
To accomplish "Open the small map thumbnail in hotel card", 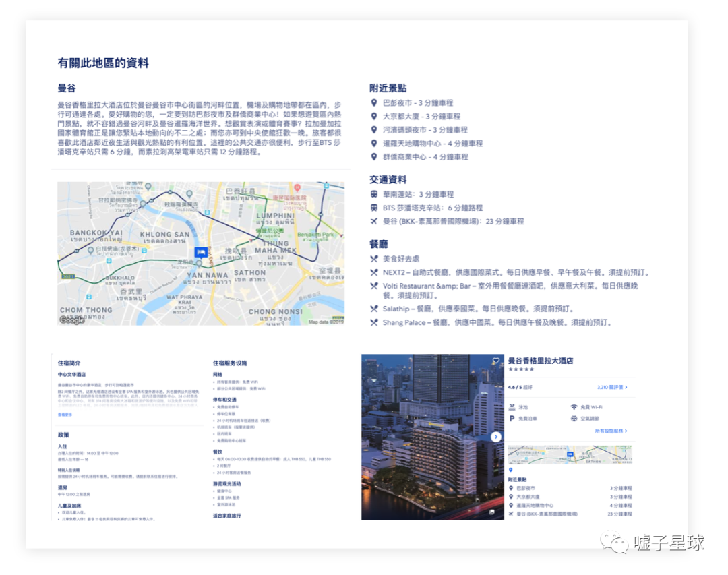I will point(570,454).
